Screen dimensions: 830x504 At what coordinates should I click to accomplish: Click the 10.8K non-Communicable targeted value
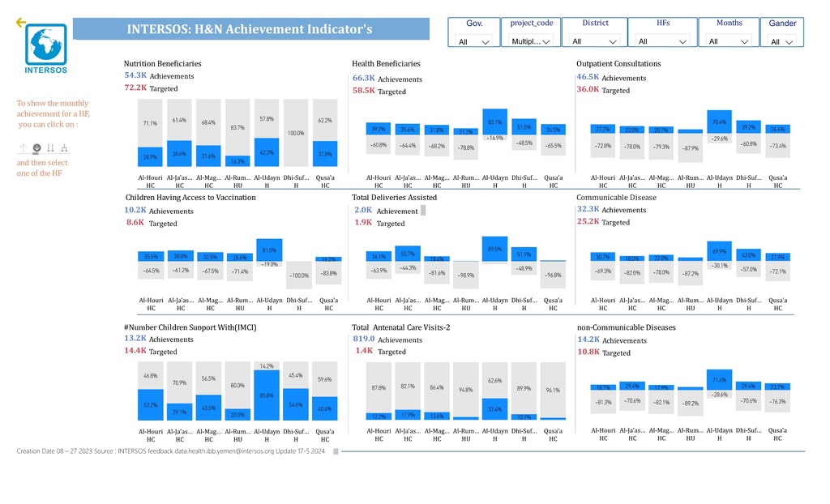pos(588,352)
